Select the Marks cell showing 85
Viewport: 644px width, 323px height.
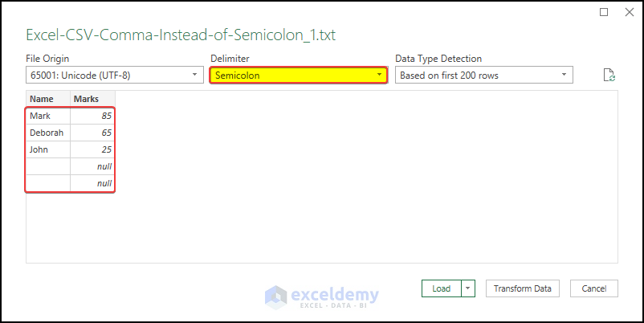(x=92, y=116)
